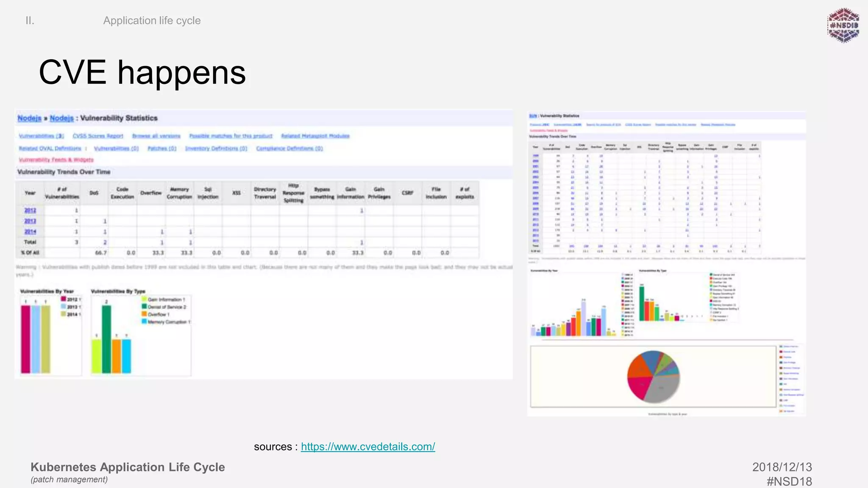Click the Nodejs breadcrumb link before the » separator

[29, 118]
